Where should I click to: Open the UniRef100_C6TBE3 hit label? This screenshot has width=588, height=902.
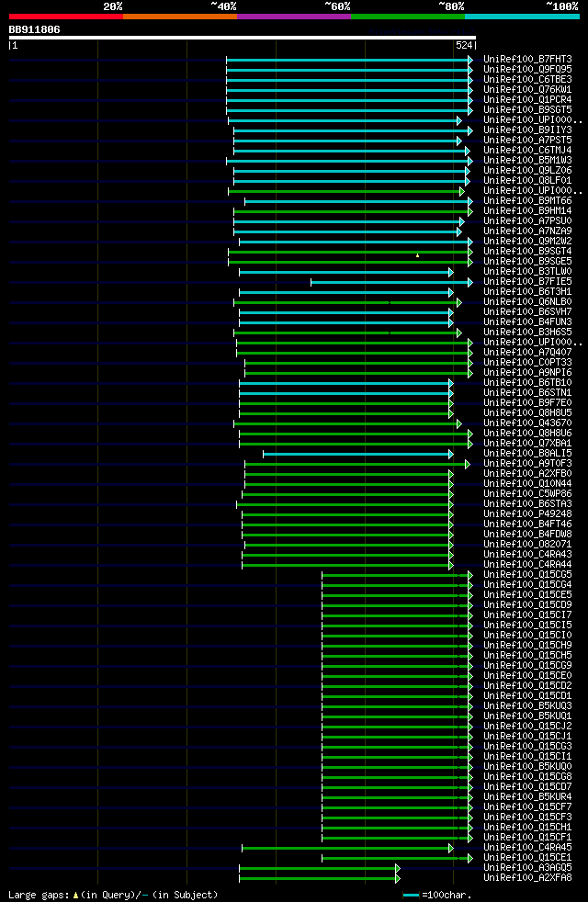click(527, 79)
